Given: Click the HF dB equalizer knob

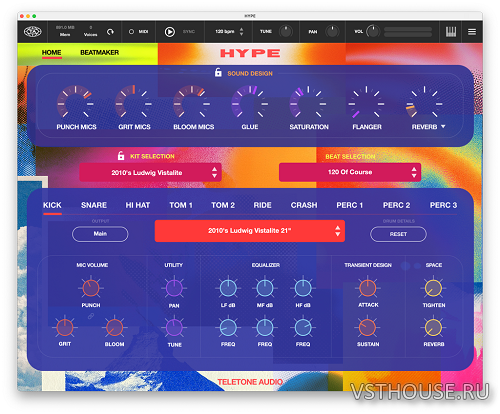Looking at the screenshot, I should (x=303, y=288).
